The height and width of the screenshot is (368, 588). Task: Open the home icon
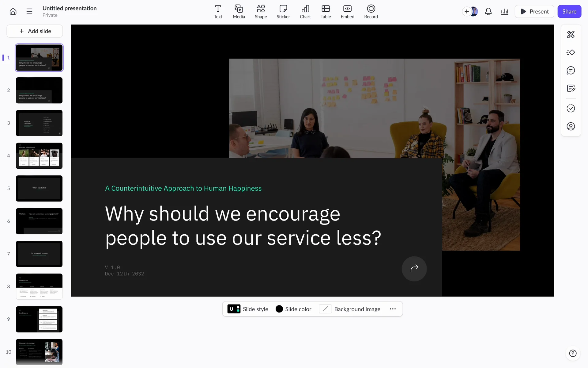click(x=13, y=12)
